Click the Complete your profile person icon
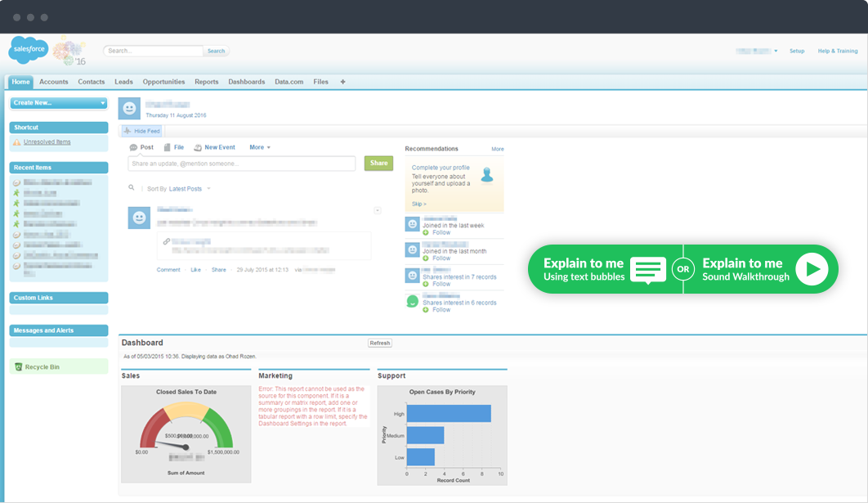This screenshot has width=868, height=503. pos(487,174)
